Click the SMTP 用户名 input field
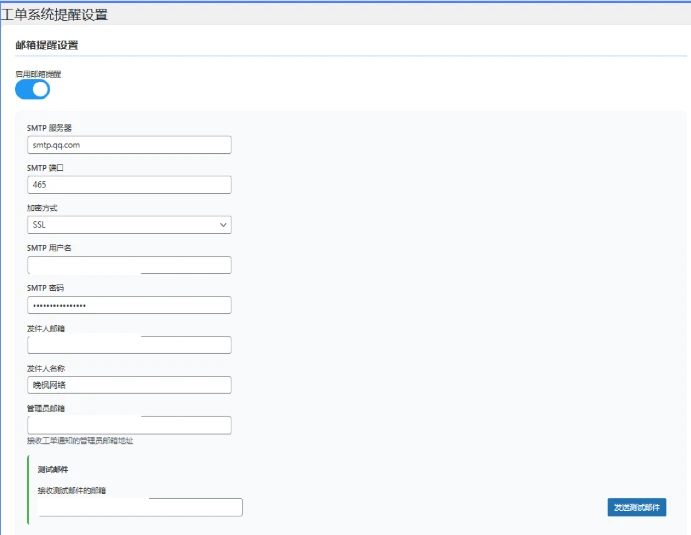 tap(129, 265)
